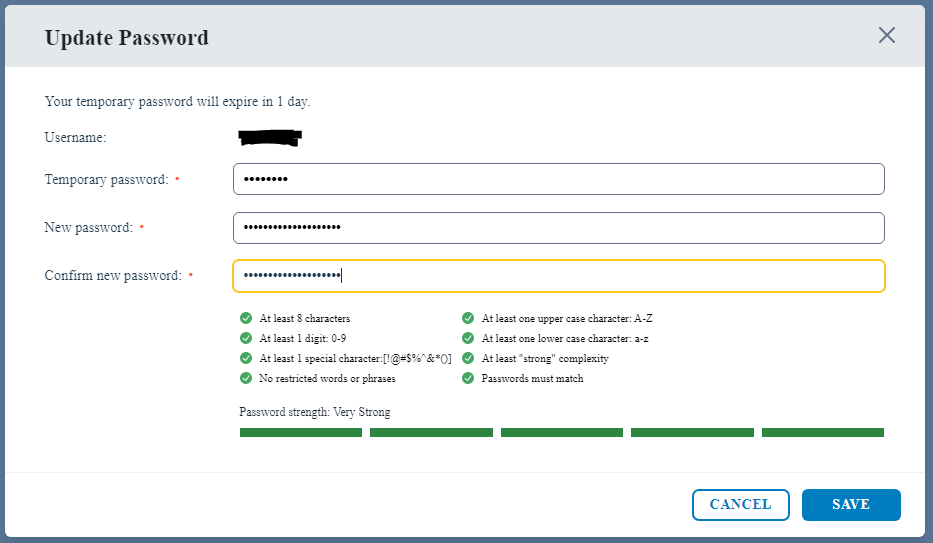Close the Update Password dialog
Screen dimensions: 933x543
pos(887,35)
